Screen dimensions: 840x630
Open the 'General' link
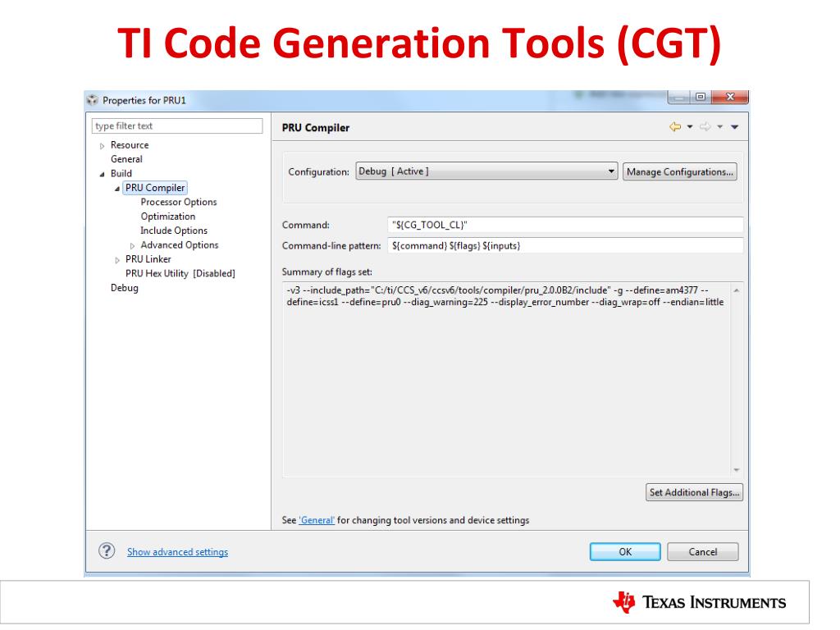(317, 520)
